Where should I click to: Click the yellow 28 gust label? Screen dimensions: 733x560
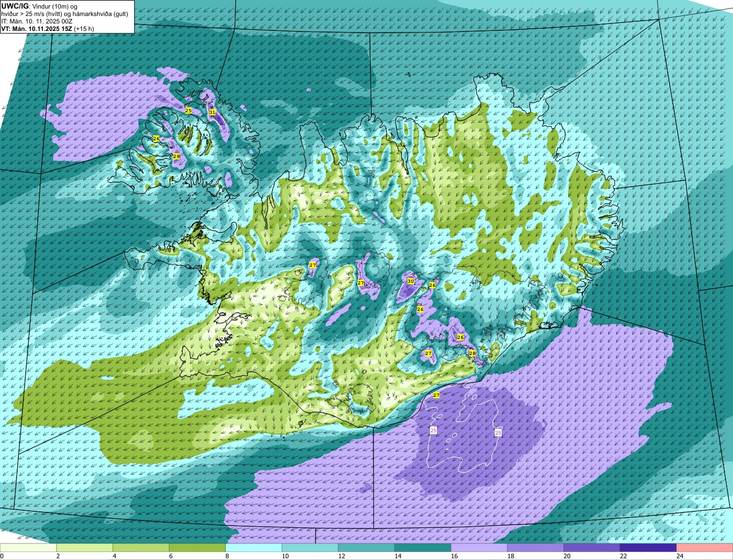472,353
